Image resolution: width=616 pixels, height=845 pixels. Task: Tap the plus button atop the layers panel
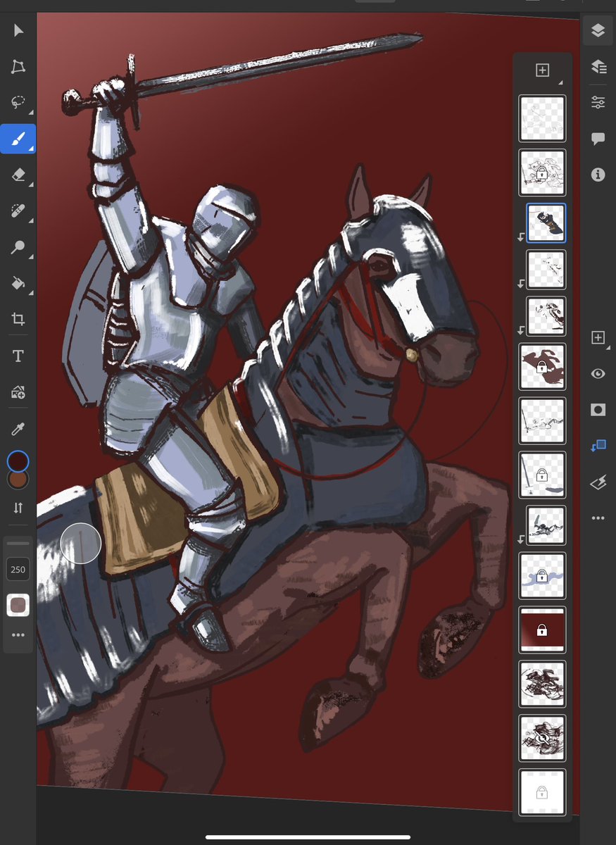[x=542, y=70]
